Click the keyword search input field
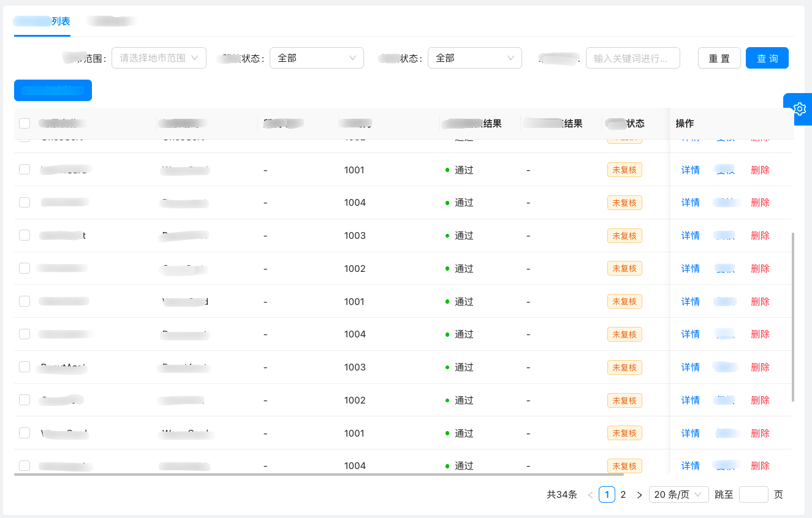 point(632,58)
